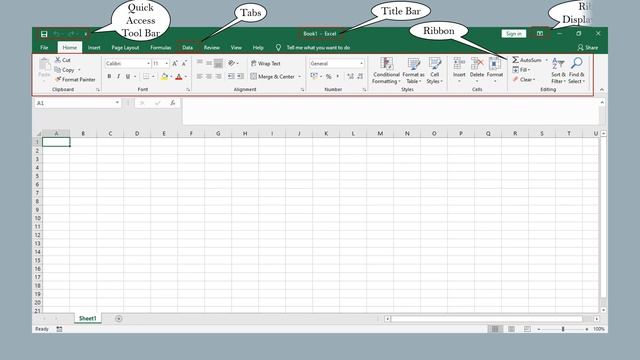Switch to the Review tab
Viewport: 640px width, 360px height.
click(211, 47)
